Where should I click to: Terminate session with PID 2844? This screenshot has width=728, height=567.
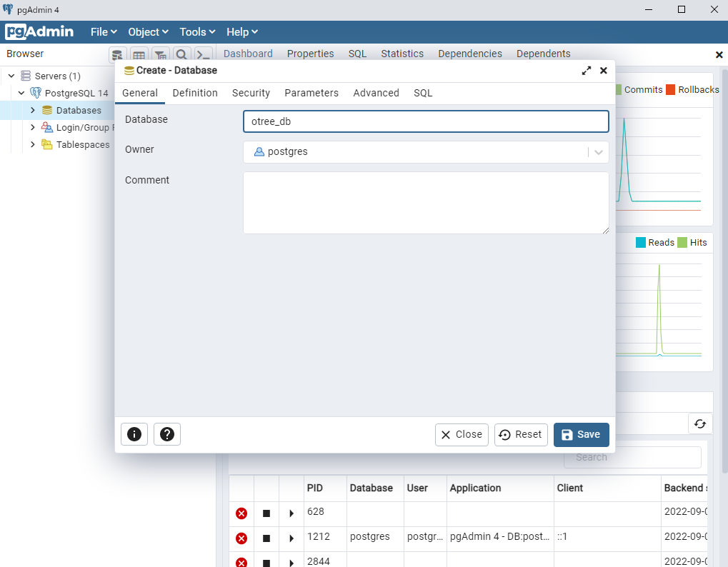pos(241,563)
